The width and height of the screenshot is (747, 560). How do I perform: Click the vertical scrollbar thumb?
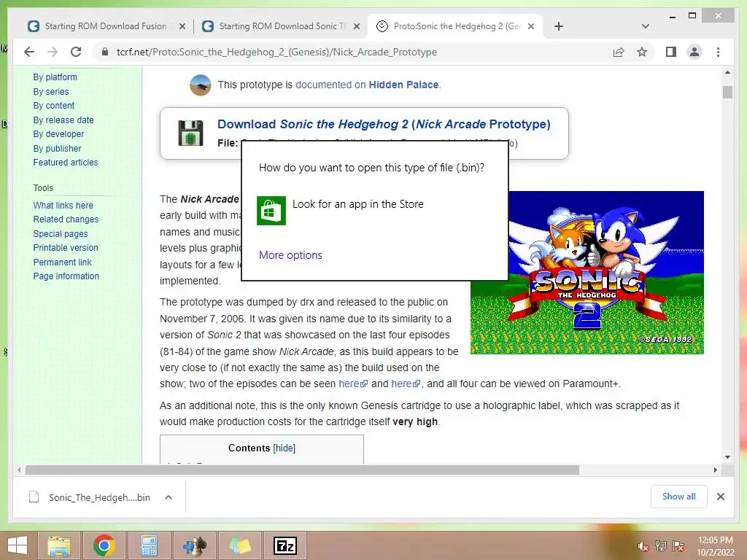point(727,92)
